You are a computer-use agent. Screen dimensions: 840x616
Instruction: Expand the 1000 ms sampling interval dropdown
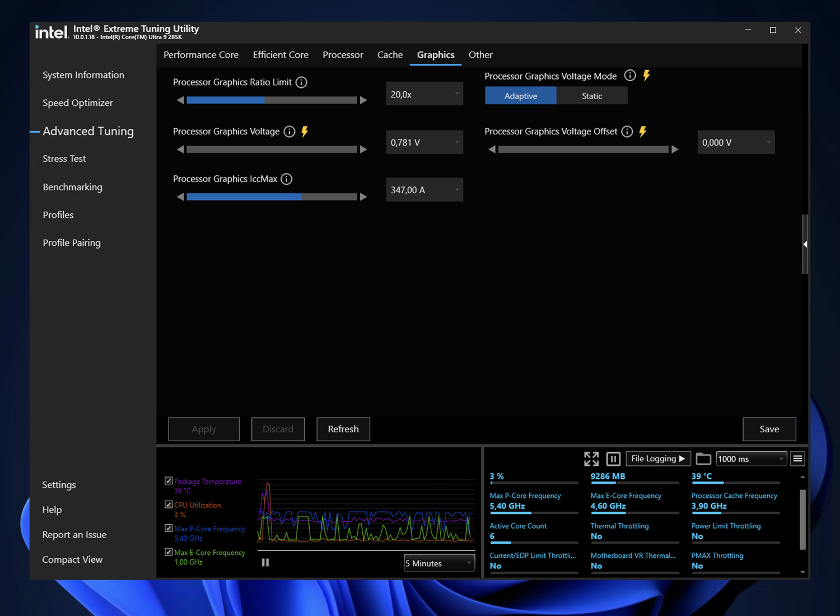751,459
